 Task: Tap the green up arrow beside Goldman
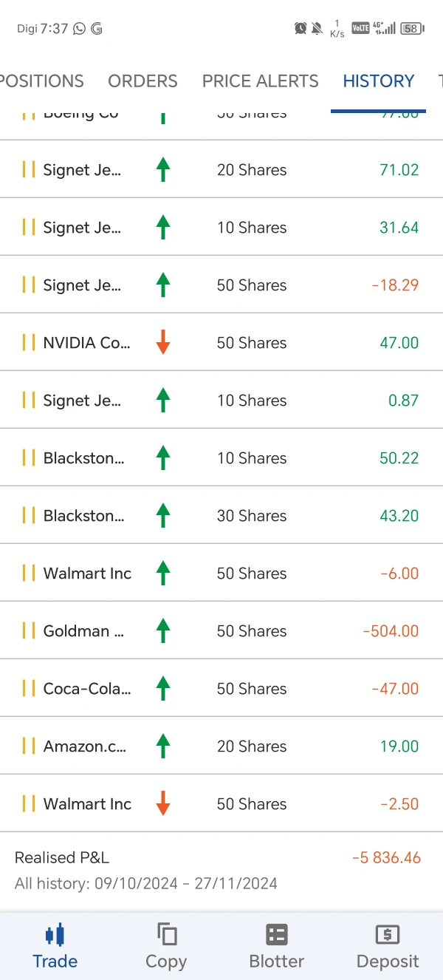pos(163,630)
